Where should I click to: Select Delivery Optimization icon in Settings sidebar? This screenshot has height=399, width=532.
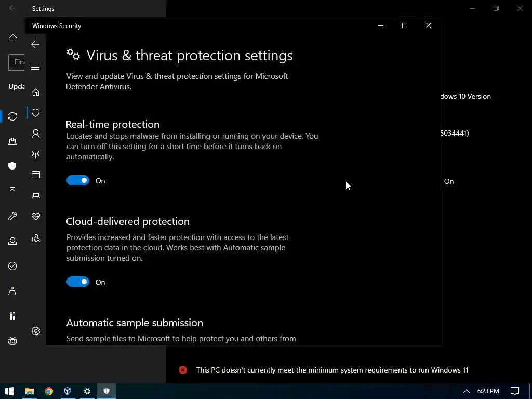(x=12, y=141)
